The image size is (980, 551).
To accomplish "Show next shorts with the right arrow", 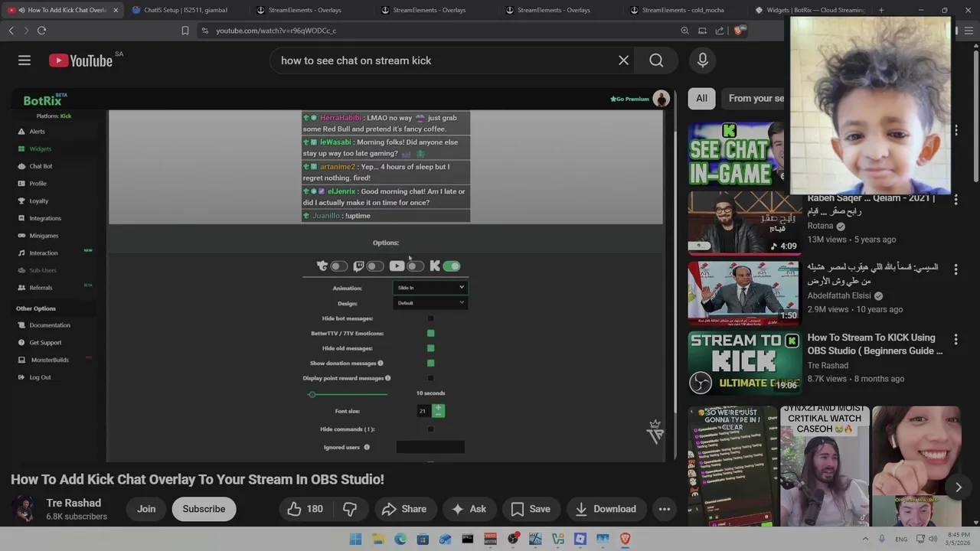I will tap(958, 487).
